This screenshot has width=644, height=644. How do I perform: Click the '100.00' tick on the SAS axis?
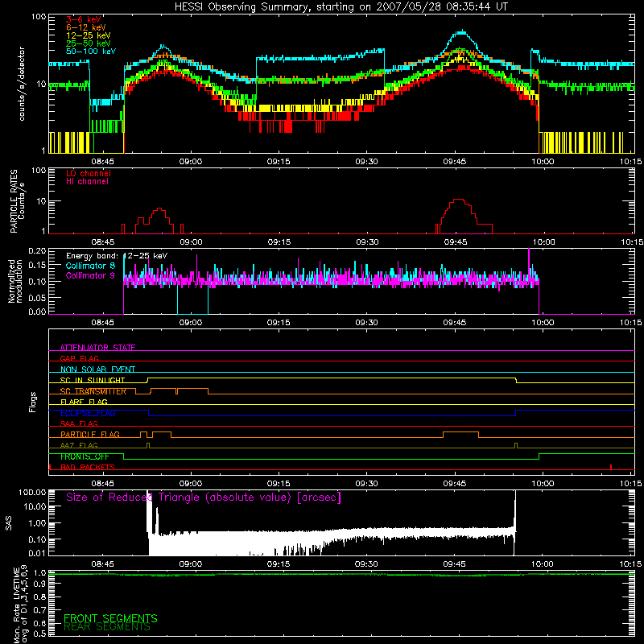(32, 492)
